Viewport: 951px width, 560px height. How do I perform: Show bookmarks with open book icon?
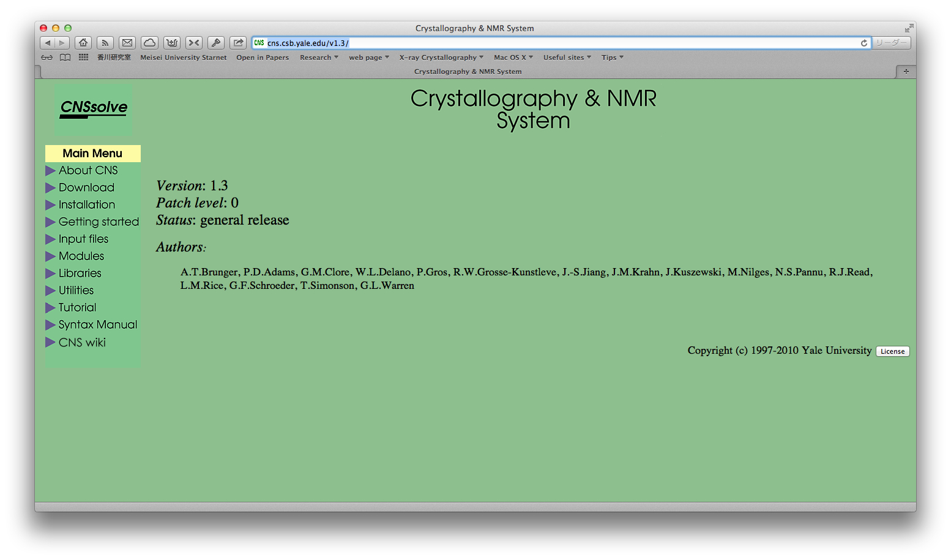pyautogui.click(x=65, y=58)
